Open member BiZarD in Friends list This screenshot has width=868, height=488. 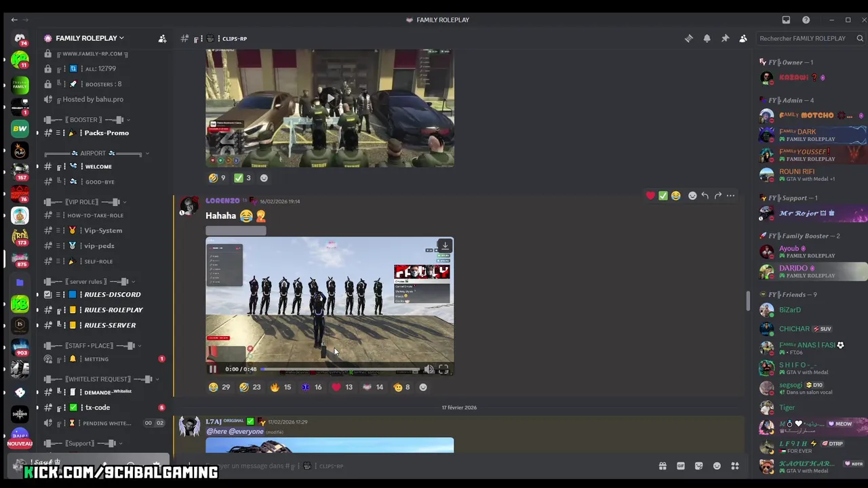[789, 310]
